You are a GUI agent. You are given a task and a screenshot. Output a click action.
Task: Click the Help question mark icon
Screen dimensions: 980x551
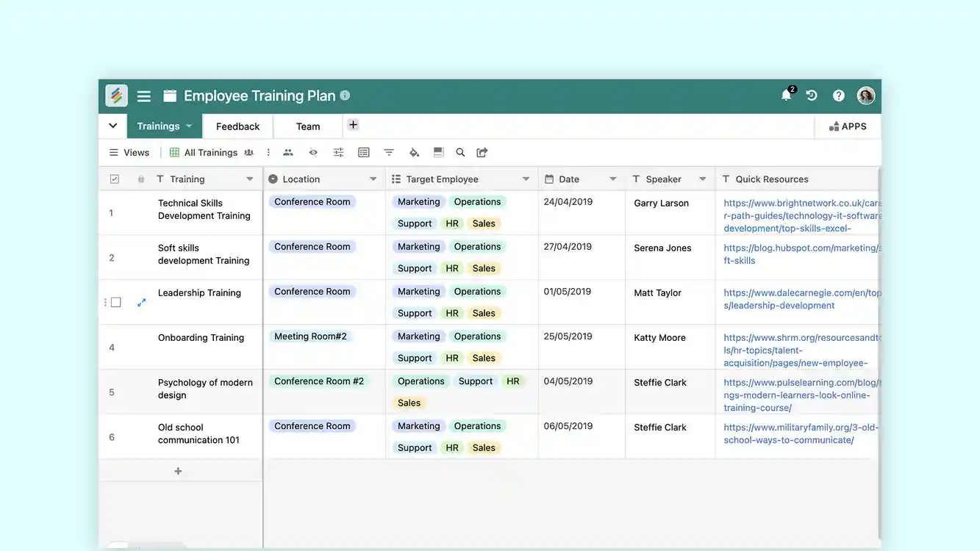[x=837, y=95]
